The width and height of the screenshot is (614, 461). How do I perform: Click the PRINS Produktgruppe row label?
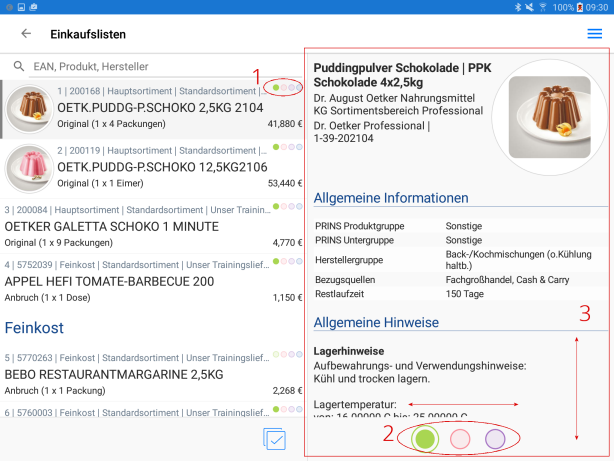click(359, 226)
